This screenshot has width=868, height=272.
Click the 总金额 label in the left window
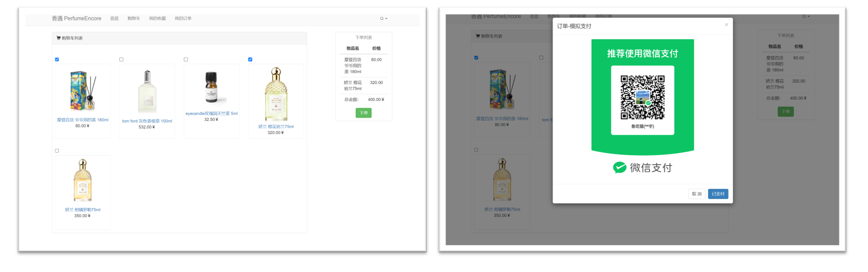point(351,99)
